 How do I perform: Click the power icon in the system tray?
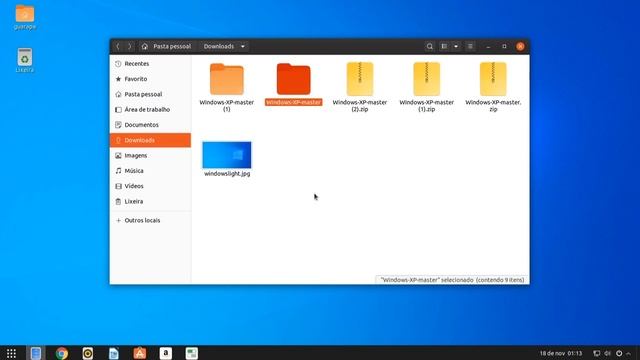coord(619,353)
